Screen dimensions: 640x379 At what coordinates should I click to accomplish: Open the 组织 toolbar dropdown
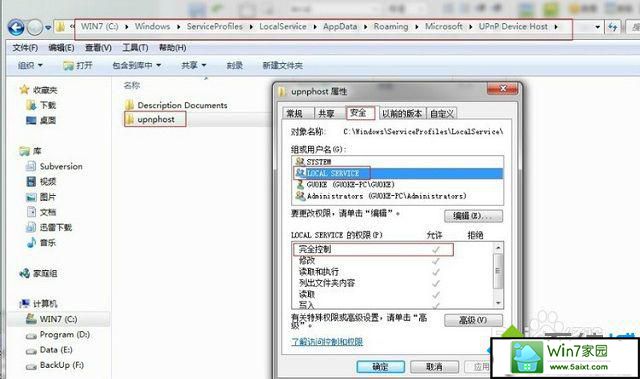(30, 65)
